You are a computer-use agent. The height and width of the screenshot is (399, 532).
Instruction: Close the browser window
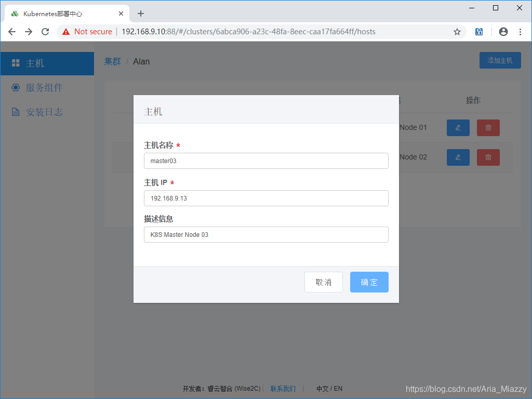tap(520, 8)
